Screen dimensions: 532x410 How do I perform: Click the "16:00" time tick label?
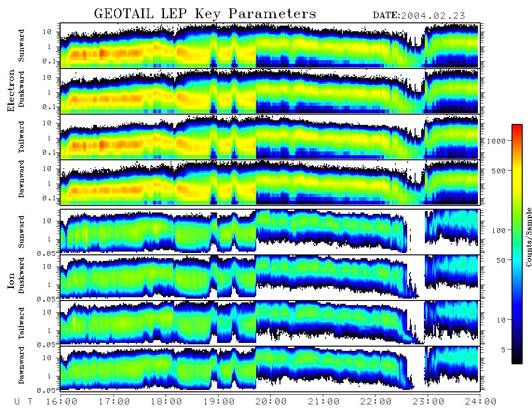coord(61,402)
